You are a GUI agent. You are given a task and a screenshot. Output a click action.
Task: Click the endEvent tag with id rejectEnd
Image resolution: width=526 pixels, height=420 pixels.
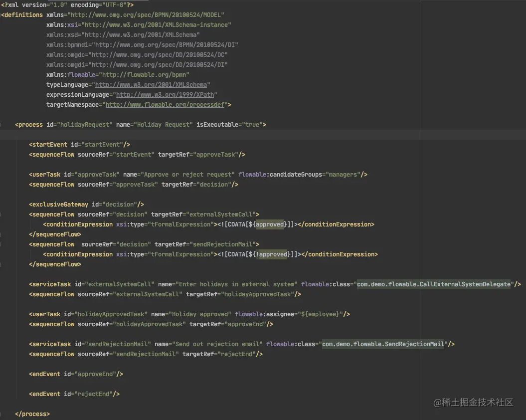tap(74, 394)
